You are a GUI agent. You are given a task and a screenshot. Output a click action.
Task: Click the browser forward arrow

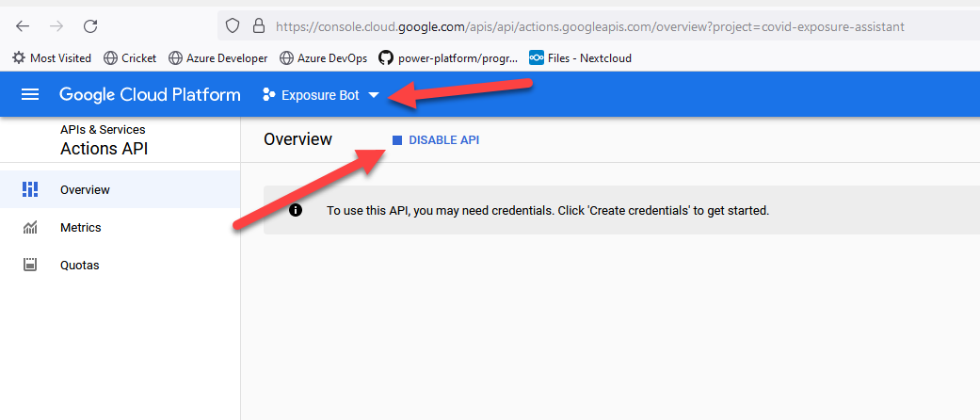[56, 26]
